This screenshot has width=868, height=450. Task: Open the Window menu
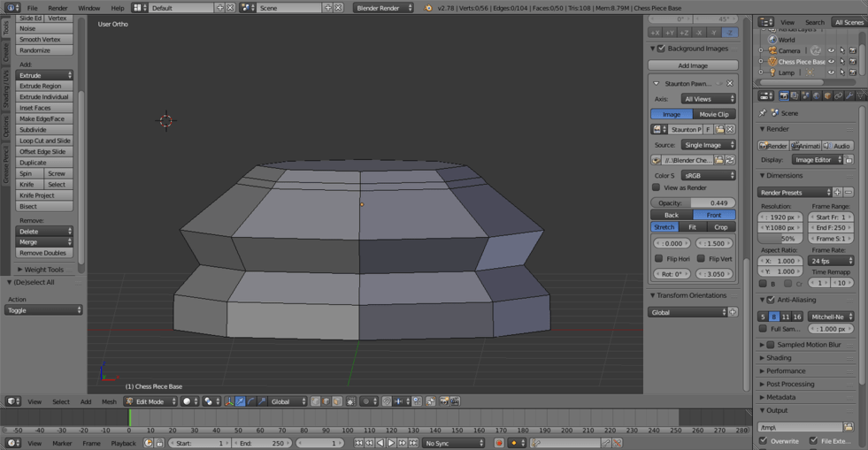[x=88, y=8]
